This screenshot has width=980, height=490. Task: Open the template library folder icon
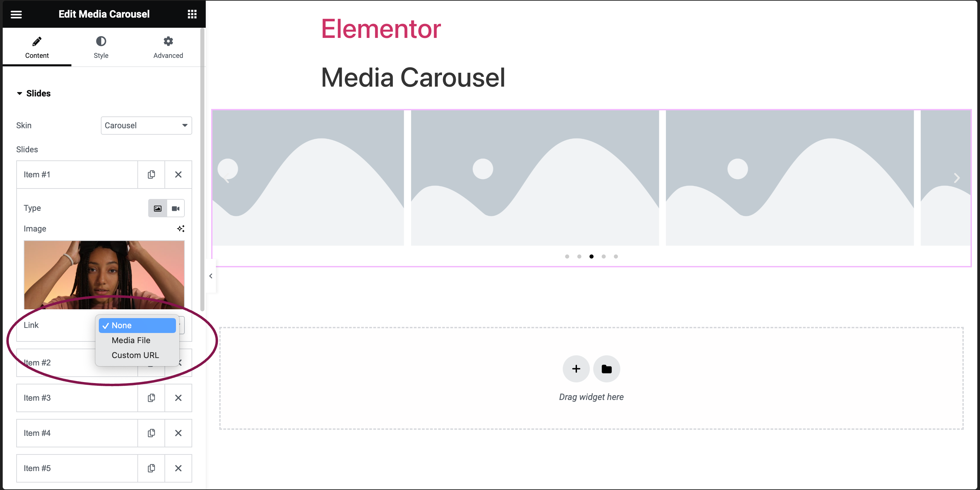(x=606, y=369)
